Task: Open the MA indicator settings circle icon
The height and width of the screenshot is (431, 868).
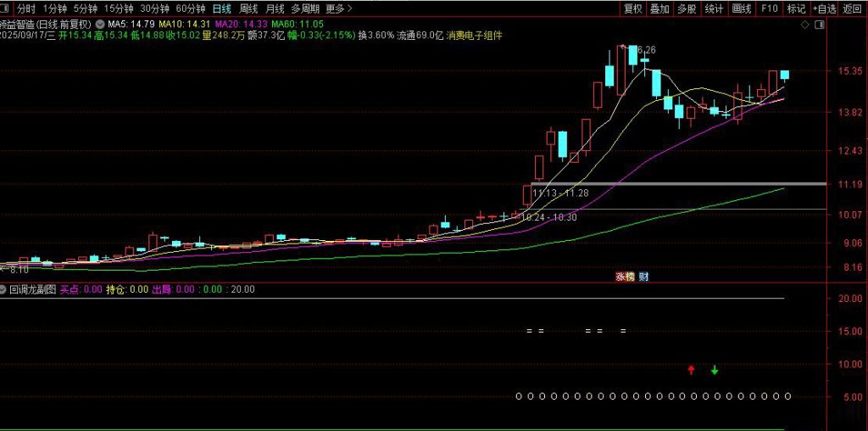Action: tap(102, 24)
